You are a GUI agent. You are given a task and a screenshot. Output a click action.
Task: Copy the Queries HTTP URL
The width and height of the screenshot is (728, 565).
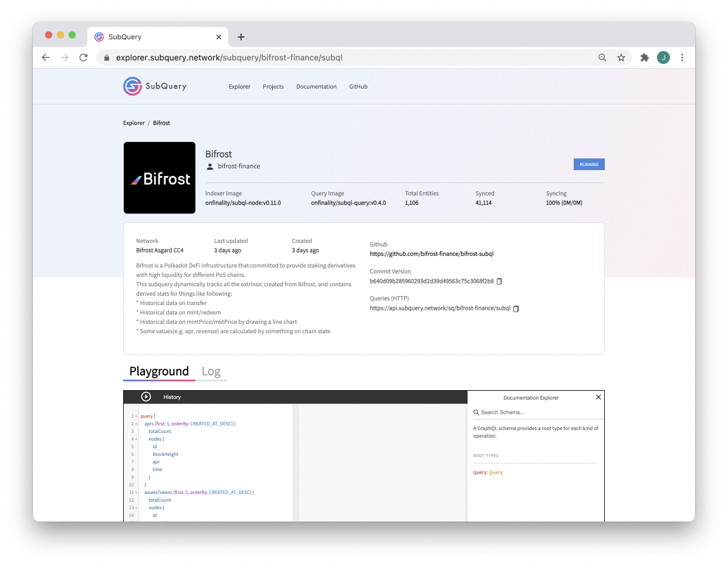pyautogui.click(x=516, y=309)
